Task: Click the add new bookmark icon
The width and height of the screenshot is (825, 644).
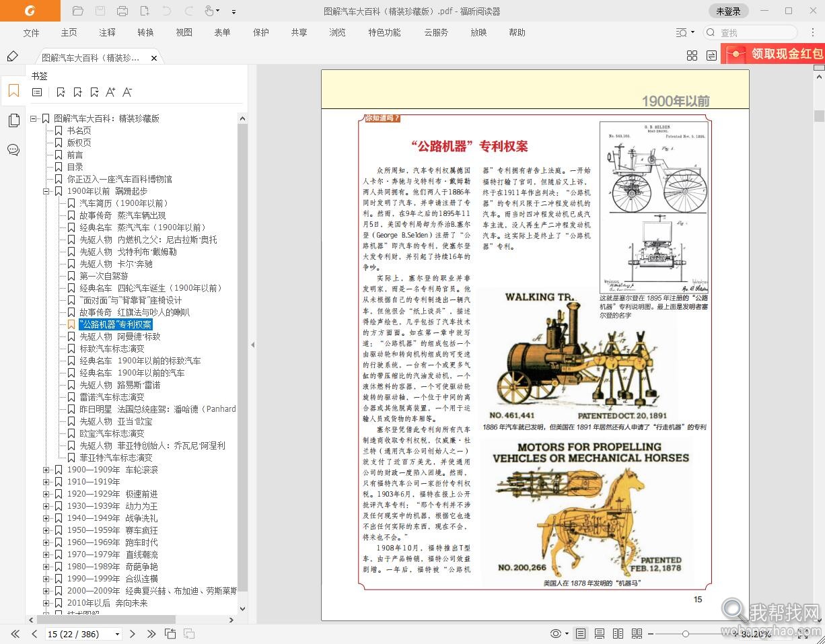Action: (x=77, y=92)
